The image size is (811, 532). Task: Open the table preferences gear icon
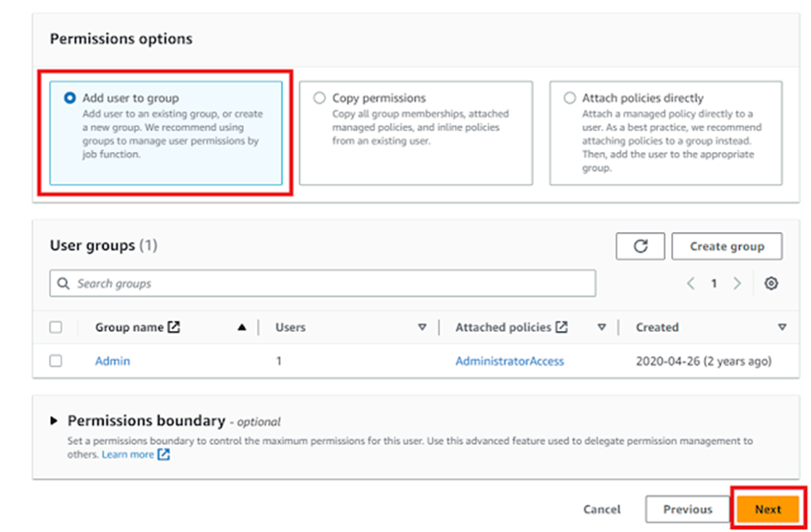click(771, 283)
